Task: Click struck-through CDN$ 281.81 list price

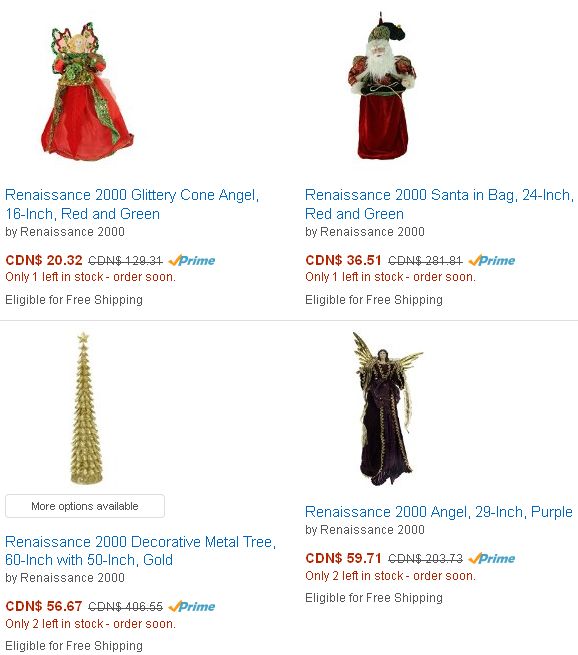Action: (x=425, y=261)
